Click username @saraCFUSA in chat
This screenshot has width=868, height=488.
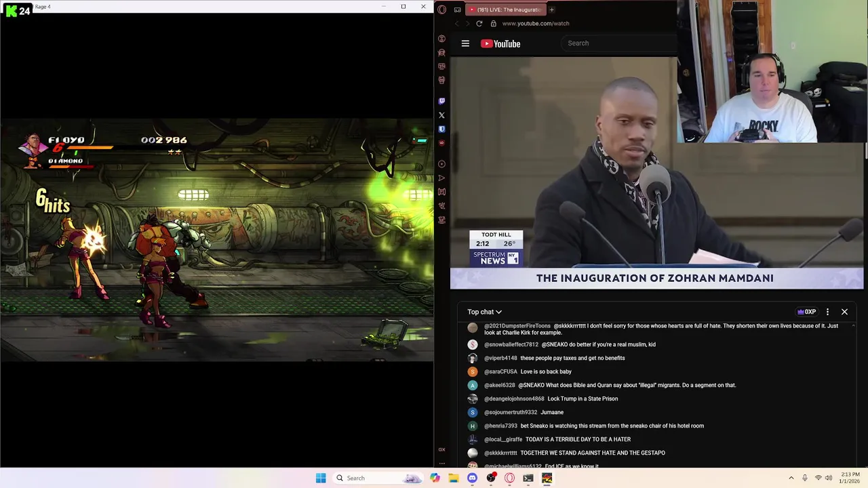(x=500, y=371)
